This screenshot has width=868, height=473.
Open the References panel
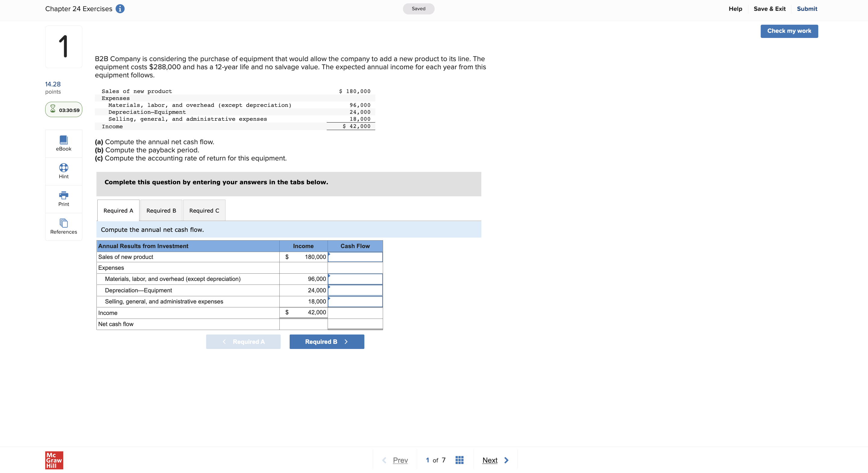click(63, 226)
